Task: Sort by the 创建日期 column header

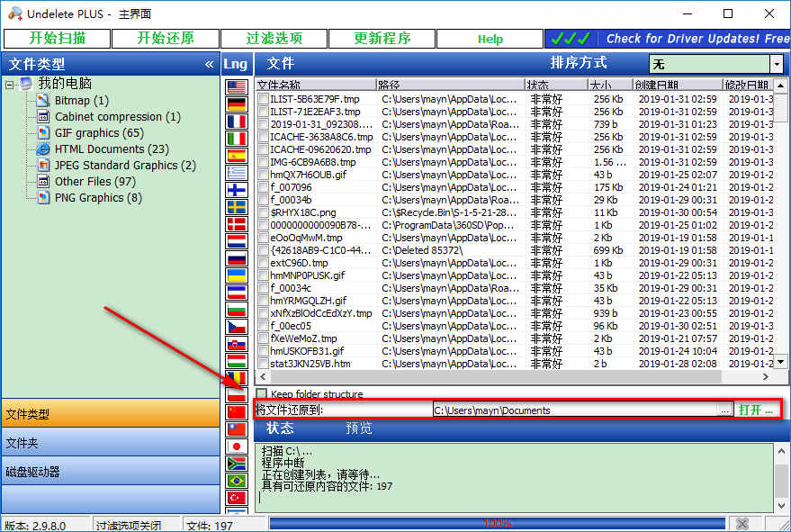Action: click(x=677, y=85)
